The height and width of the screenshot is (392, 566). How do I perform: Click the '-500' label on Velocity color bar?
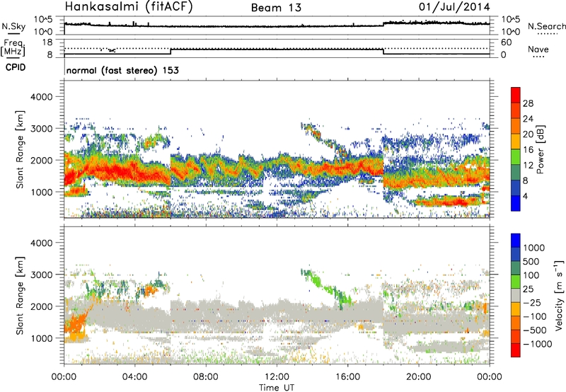pyautogui.click(x=535, y=330)
